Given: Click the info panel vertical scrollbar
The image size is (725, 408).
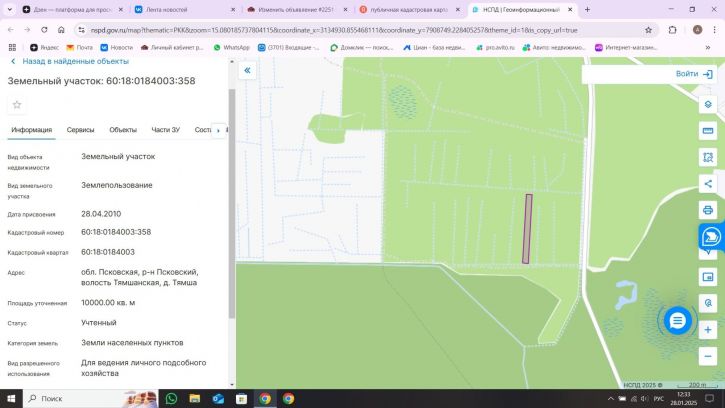Looking at the screenshot, I should 232,204.
